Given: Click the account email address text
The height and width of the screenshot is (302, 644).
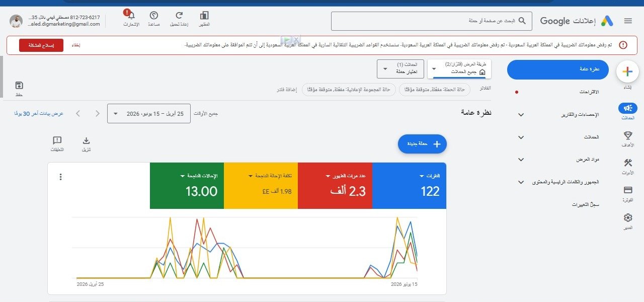Looking at the screenshot, I should click(x=63, y=24).
